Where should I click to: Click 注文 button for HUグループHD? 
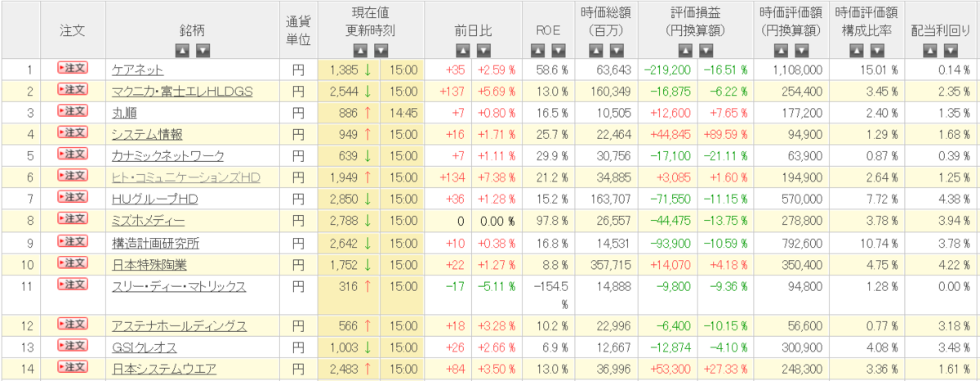(x=72, y=196)
